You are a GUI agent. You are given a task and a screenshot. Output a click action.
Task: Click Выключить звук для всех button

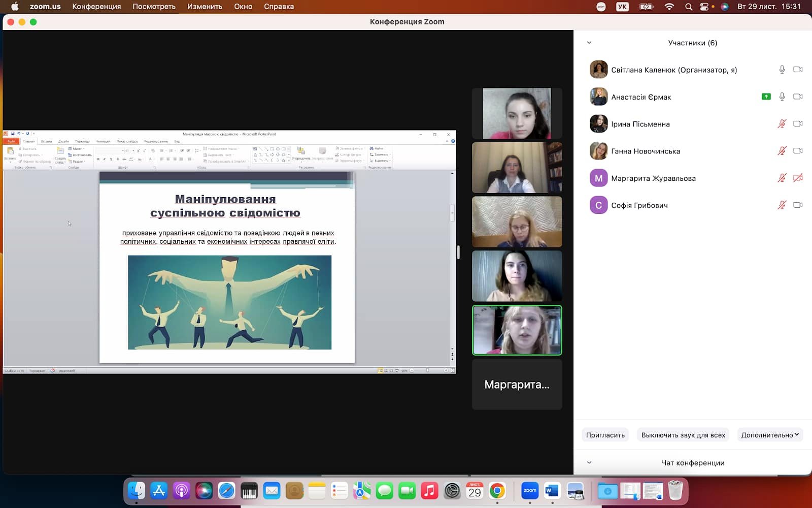coord(683,435)
